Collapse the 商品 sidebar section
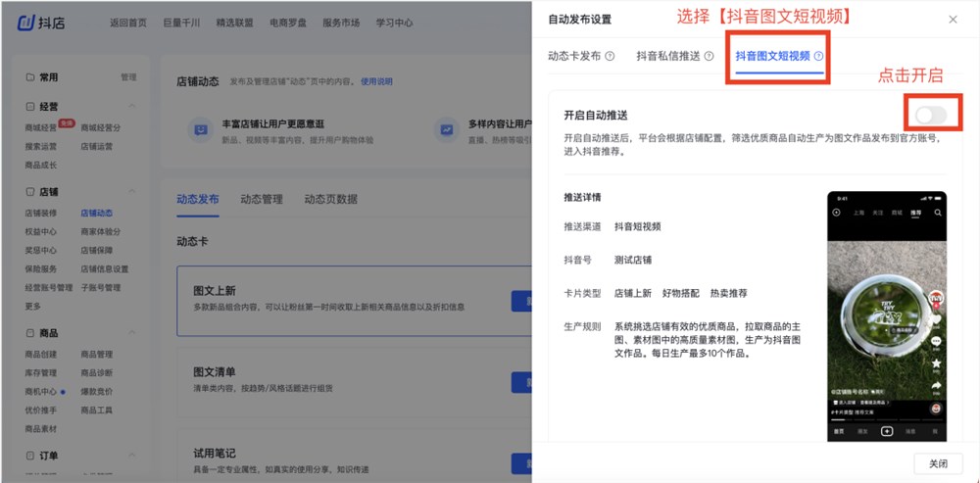This screenshot has height=483, width=980. pos(132,334)
